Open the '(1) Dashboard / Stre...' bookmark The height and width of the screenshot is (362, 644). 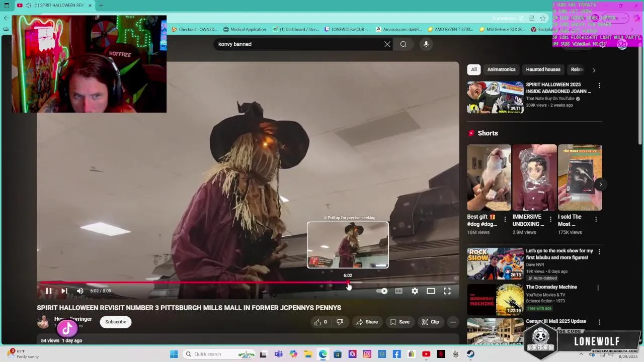tap(296, 30)
